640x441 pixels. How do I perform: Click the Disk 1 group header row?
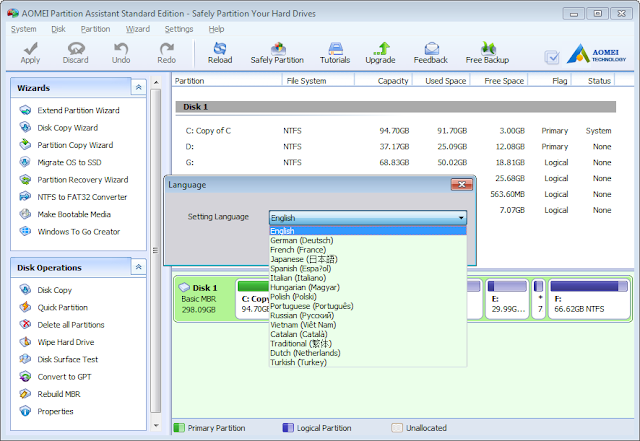pos(396,107)
